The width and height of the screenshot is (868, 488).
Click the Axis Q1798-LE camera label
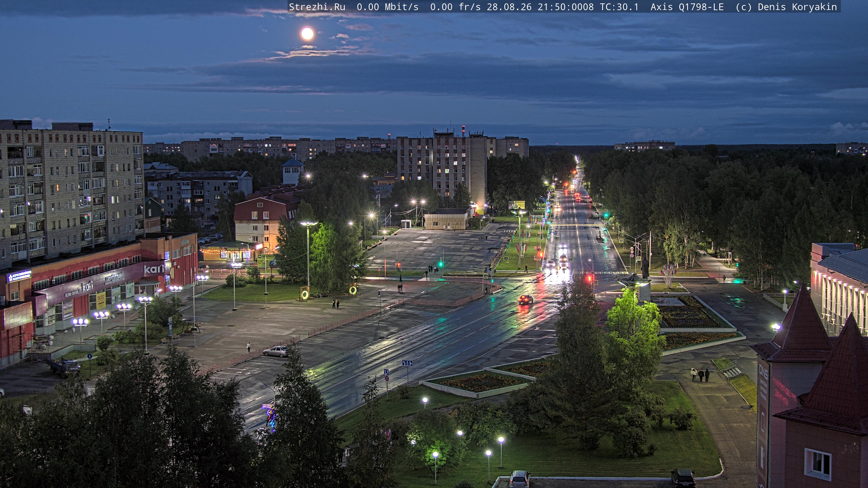687,7
